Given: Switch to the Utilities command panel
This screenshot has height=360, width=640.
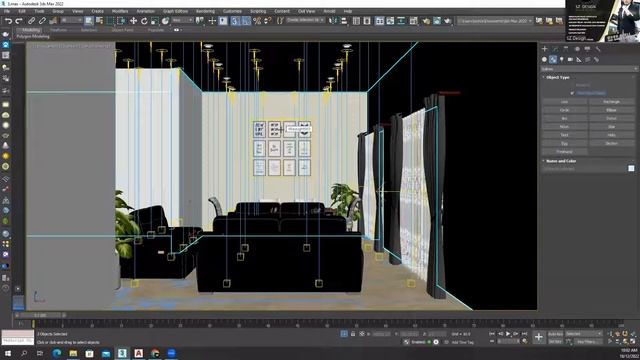Looking at the screenshot, I should (598, 49).
